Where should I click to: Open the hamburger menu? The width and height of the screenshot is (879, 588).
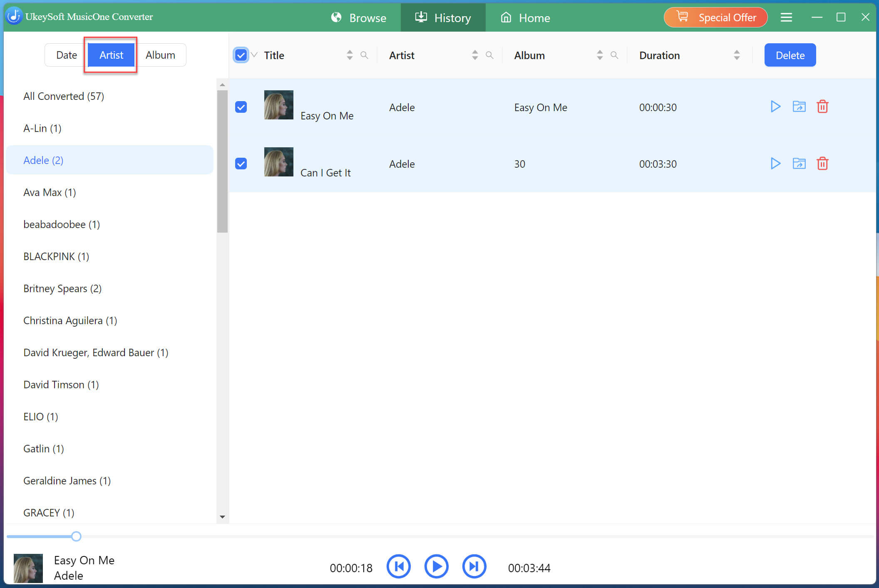tap(786, 17)
